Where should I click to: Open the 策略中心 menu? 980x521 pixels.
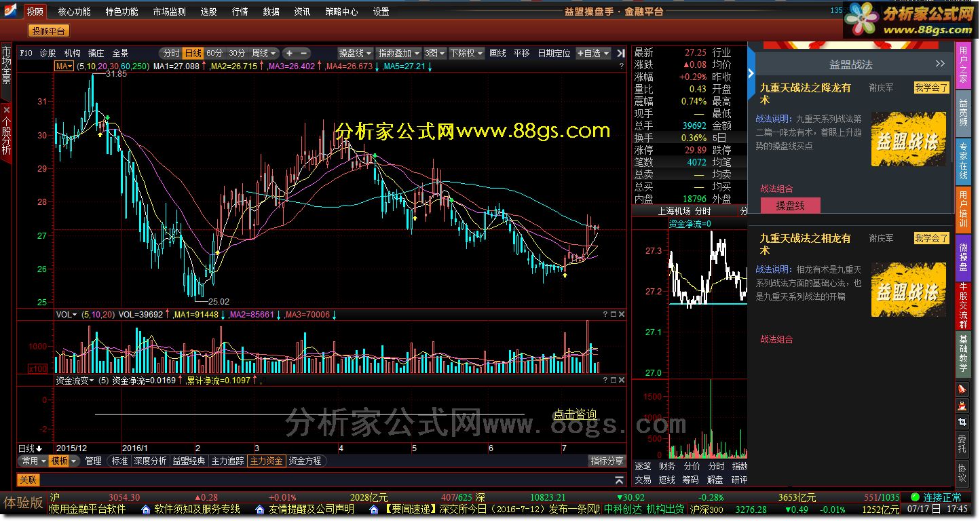point(341,12)
